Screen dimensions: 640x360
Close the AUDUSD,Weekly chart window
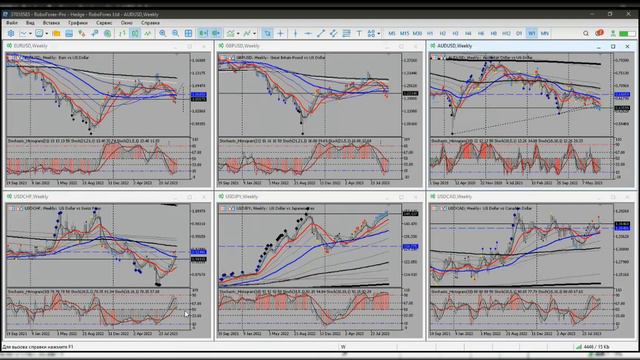click(x=627, y=47)
